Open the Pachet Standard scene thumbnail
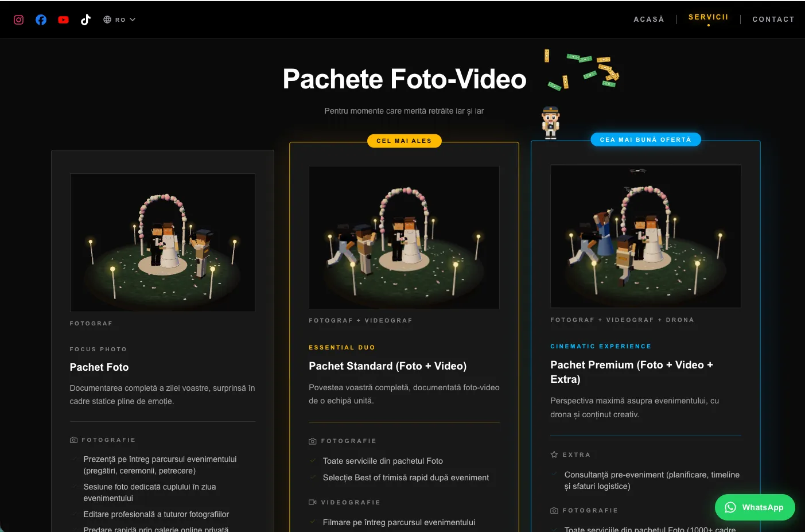 (405, 237)
